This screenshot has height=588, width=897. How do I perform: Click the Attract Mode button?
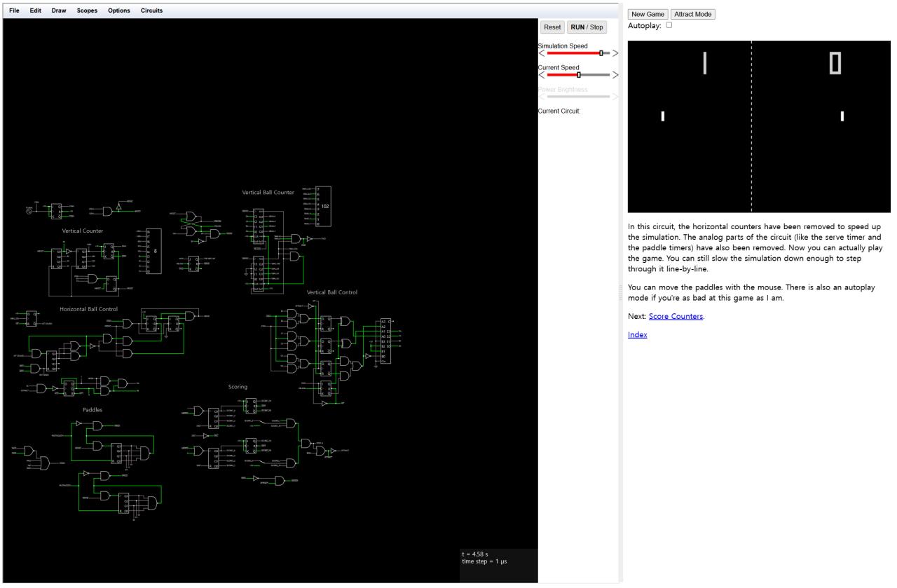(693, 14)
